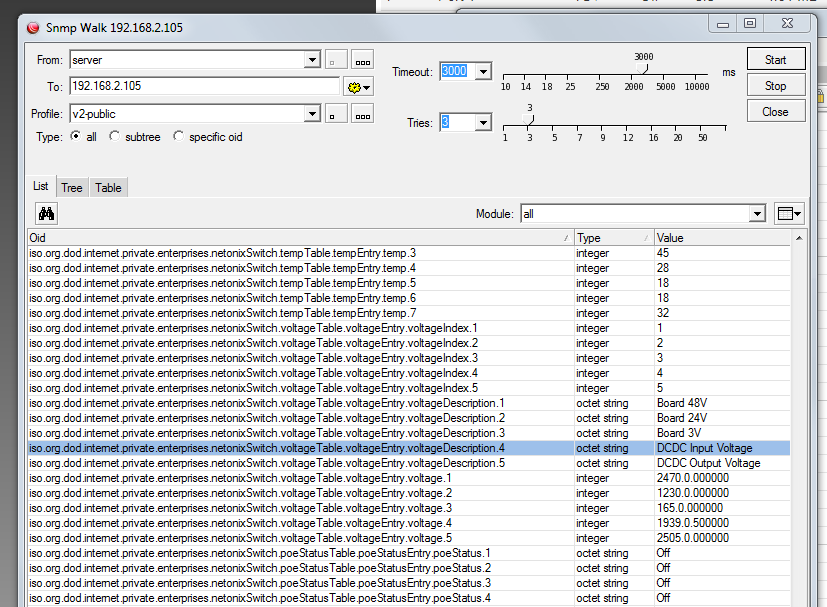Open the Profile v2-public dropdown
This screenshot has width=827, height=607.
[312, 114]
